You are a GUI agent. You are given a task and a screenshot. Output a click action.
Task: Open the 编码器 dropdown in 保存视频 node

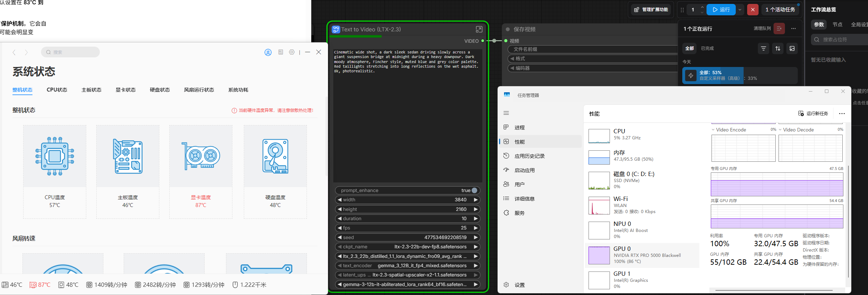click(592, 68)
